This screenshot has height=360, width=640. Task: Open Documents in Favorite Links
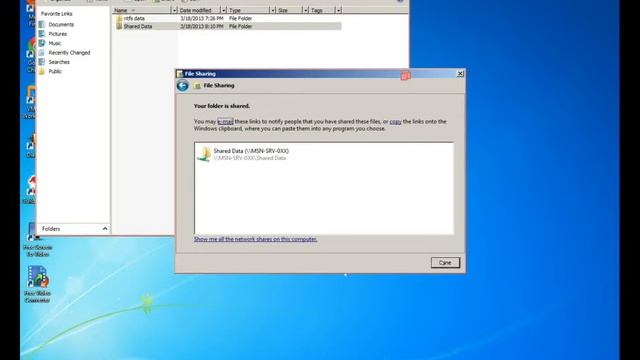(x=61, y=24)
